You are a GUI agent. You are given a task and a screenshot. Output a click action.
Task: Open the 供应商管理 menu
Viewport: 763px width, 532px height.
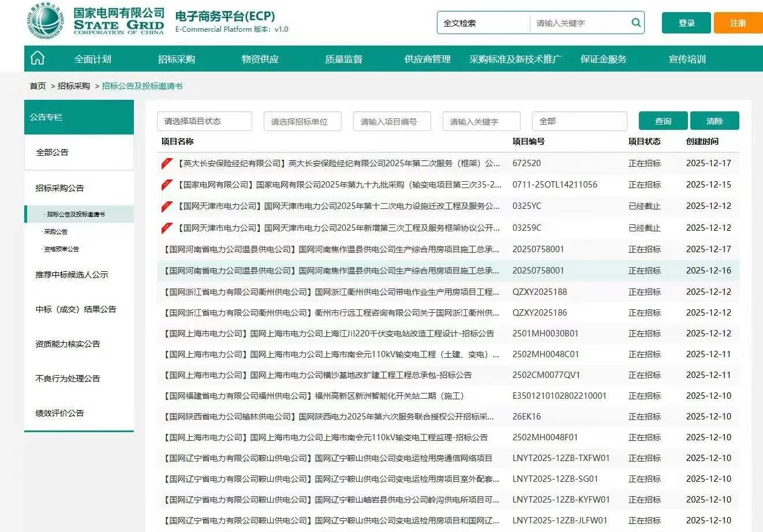(x=428, y=59)
